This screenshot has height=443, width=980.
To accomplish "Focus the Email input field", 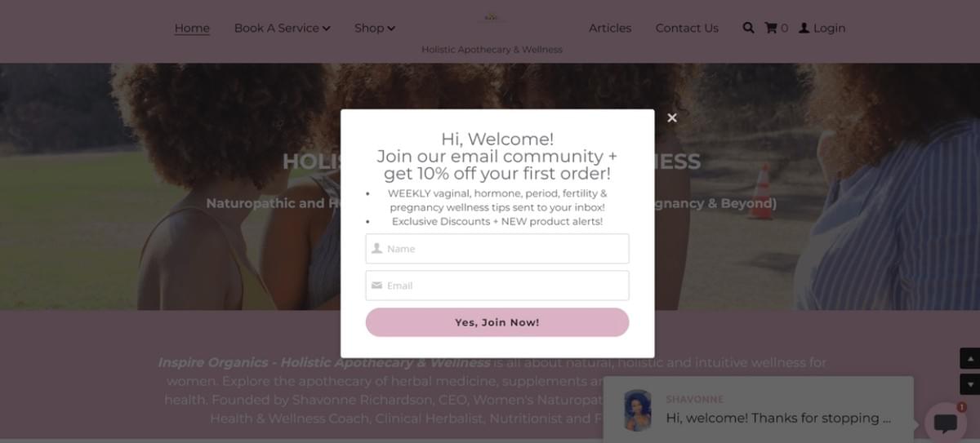I will pyautogui.click(x=497, y=286).
